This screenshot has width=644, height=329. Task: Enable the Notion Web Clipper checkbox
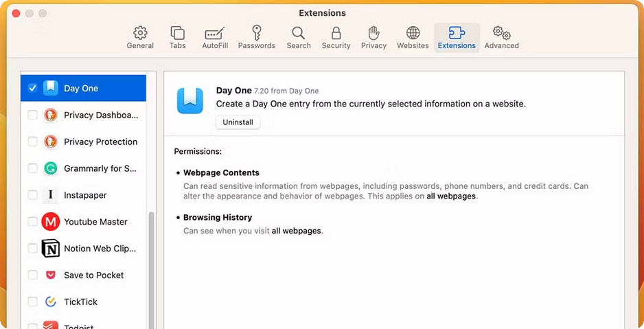tap(32, 249)
